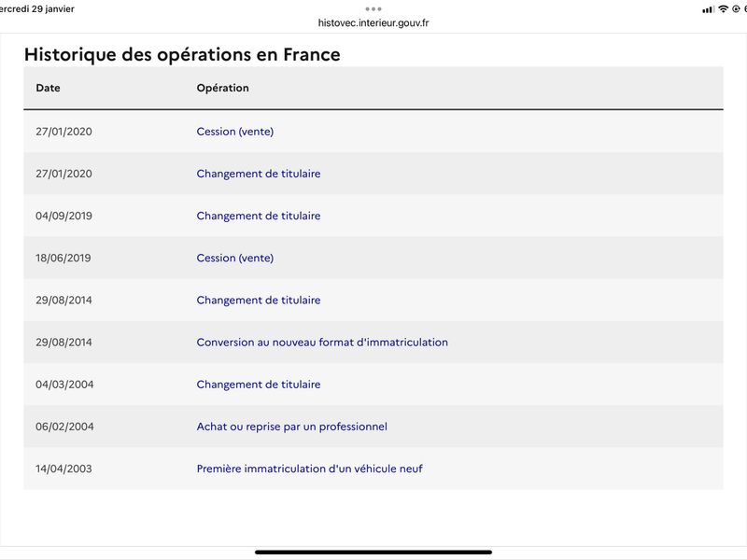Screen dimensions: 747x560
Task: Tap the date 14/04/2003 cell
Action: click(x=63, y=469)
